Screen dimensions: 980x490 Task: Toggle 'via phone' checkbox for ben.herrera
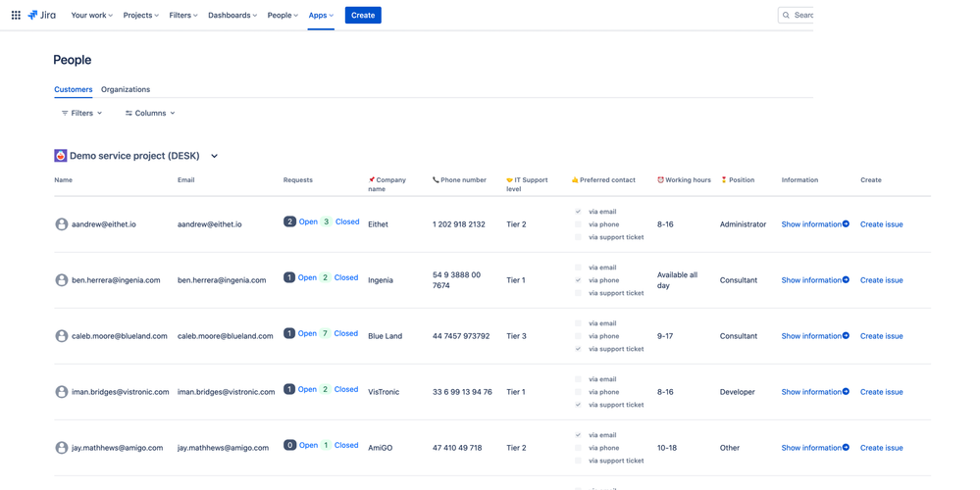578,280
